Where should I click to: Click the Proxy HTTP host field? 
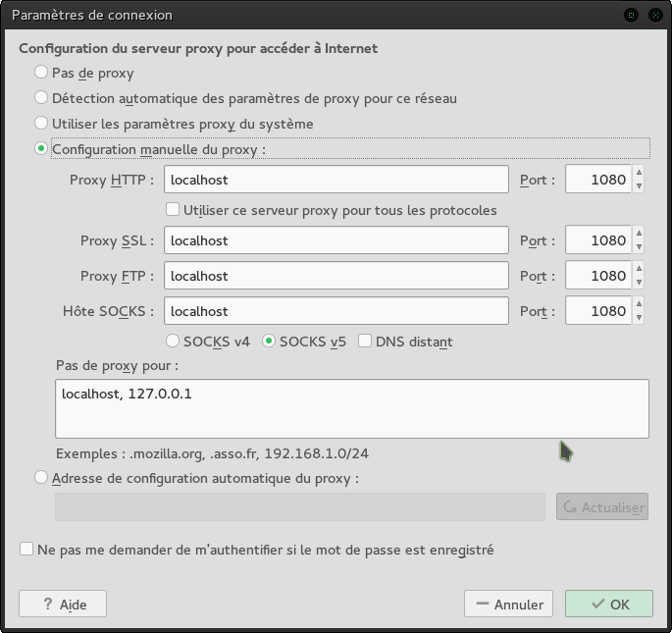(336, 180)
